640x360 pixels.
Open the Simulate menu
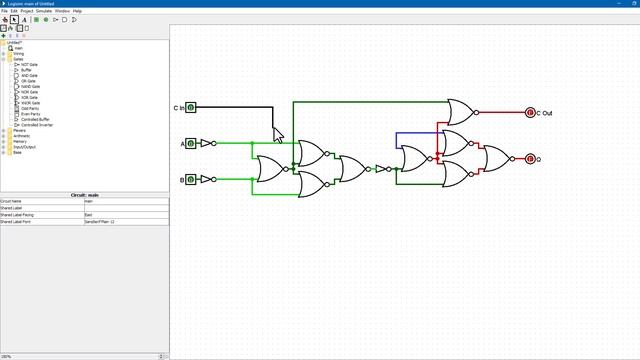[44, 11]
